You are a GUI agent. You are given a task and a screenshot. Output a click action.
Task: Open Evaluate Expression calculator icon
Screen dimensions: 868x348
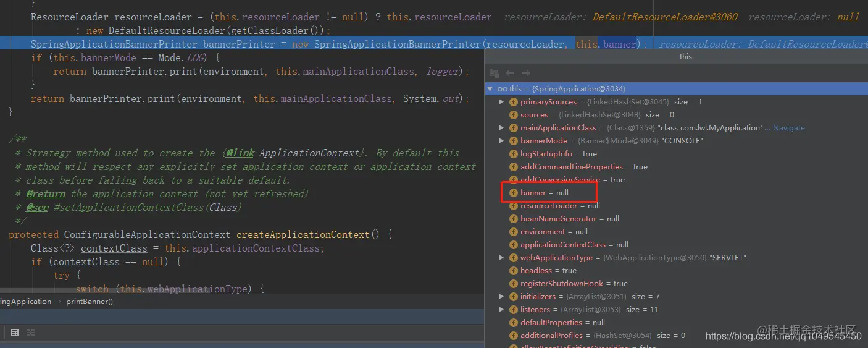click(x=15, y=333)
